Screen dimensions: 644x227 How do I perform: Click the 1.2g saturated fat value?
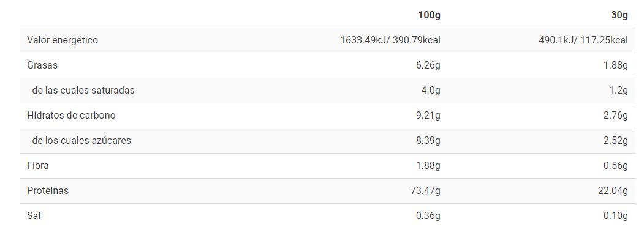pyautogui.click(x=618, y=91)
